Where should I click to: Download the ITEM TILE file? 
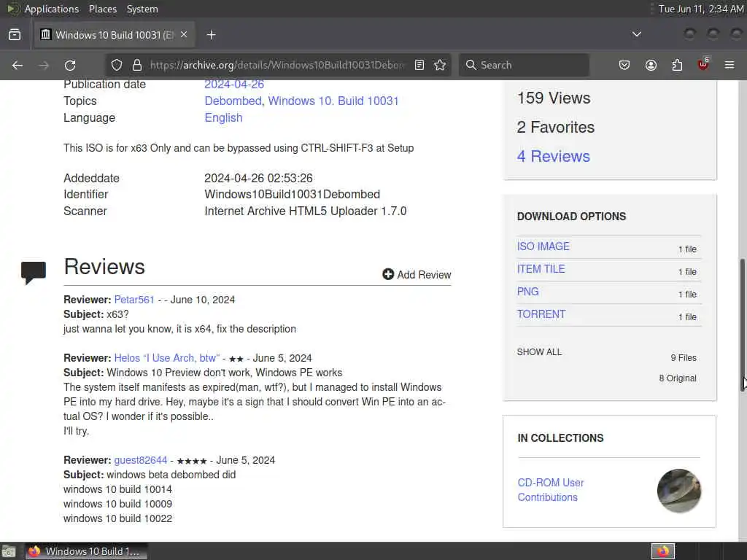(x=541, y=269)
